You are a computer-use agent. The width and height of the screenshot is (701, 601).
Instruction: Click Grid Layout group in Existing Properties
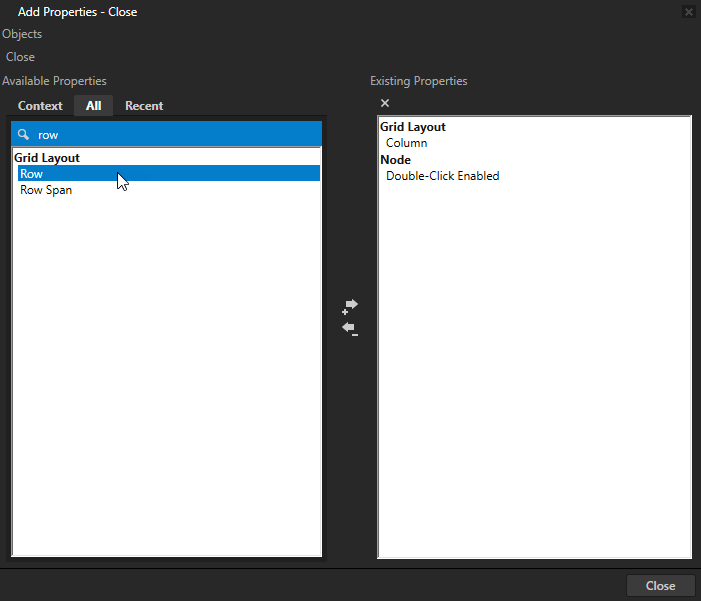tap(413, 127)
